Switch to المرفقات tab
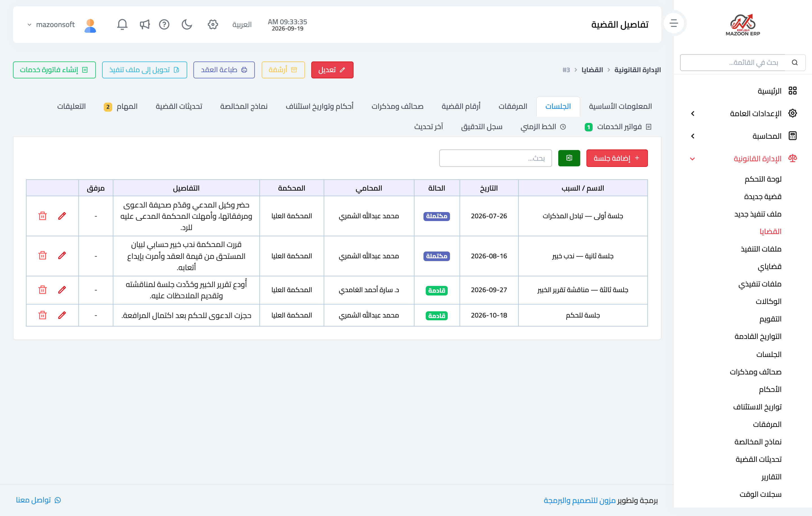Viewport: 812px width, 516px height. coord(513,107)
